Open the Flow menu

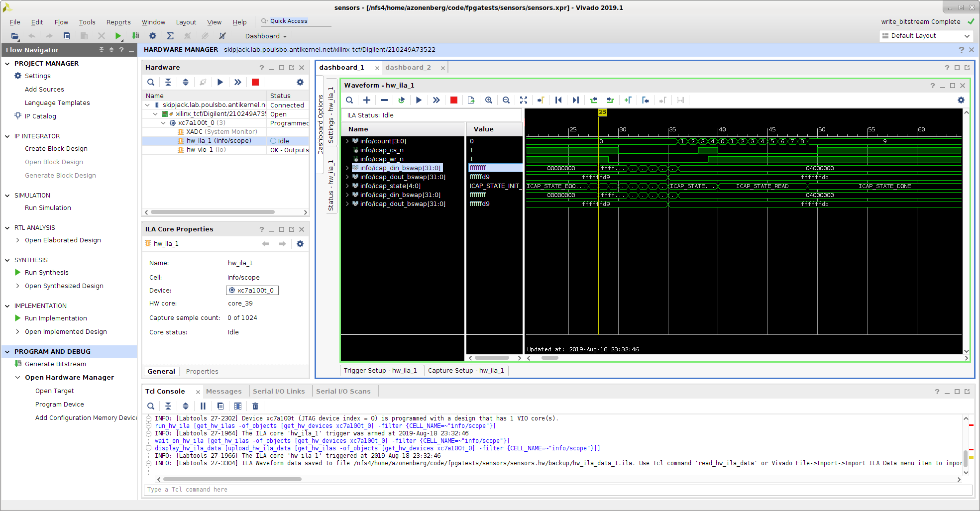(61, 22)
